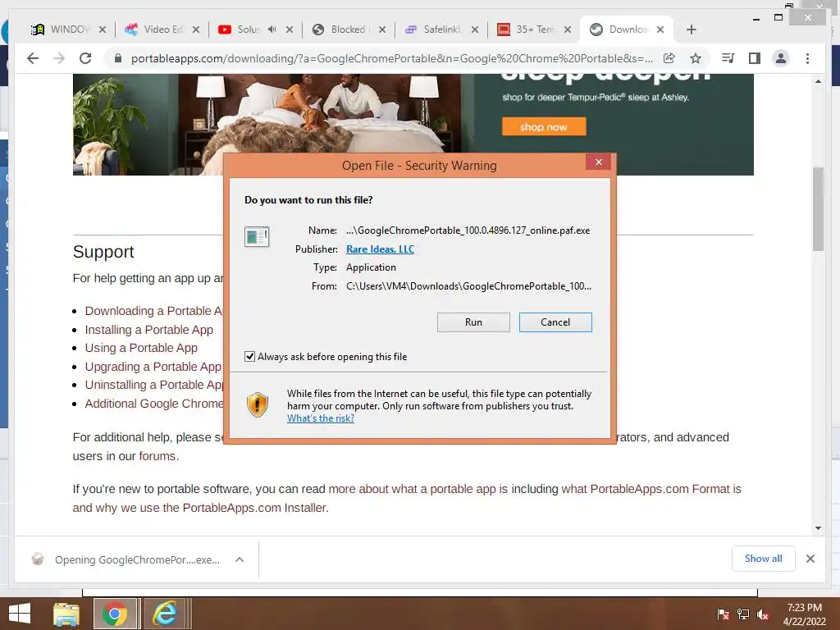The height and width of the screenshot is (630, 840).
Task: Open Installing a Portable App link
Action: coord(149,330)
